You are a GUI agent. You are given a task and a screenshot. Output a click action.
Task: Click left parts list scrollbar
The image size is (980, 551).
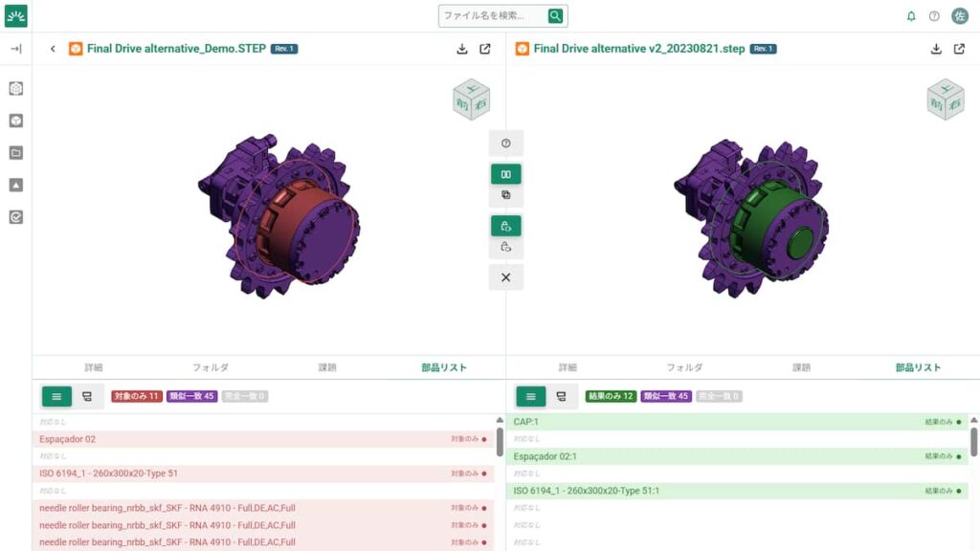pyautogui.click(x=500, y=442)
